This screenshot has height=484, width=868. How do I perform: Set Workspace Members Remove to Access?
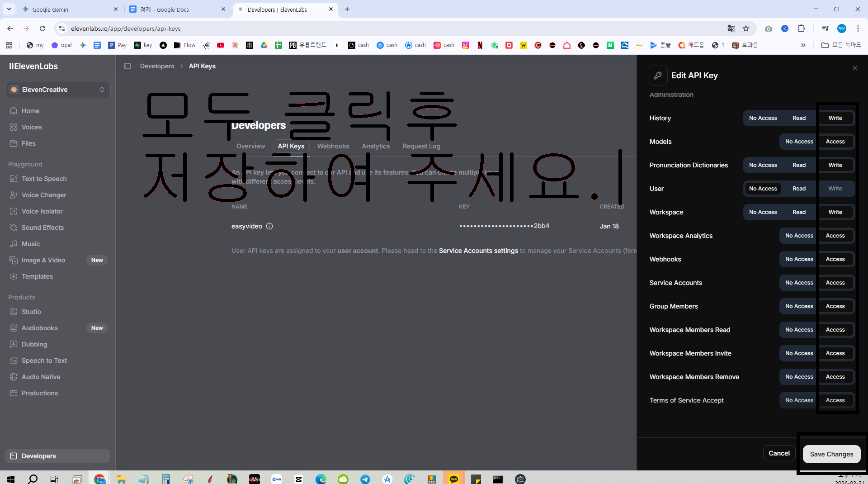pyautogui.click(x=835, y=377)
